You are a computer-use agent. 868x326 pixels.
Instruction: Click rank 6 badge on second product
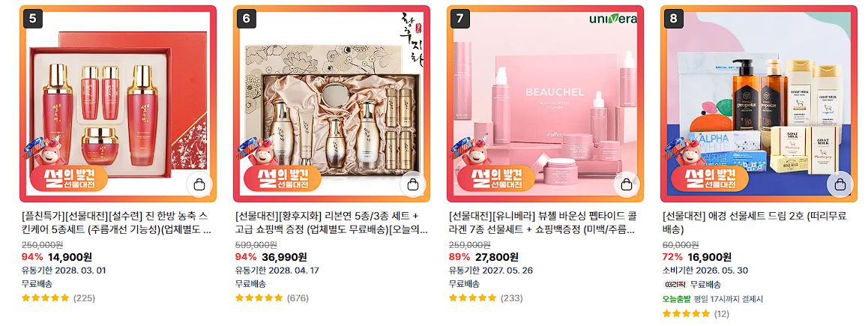[247, 19]
